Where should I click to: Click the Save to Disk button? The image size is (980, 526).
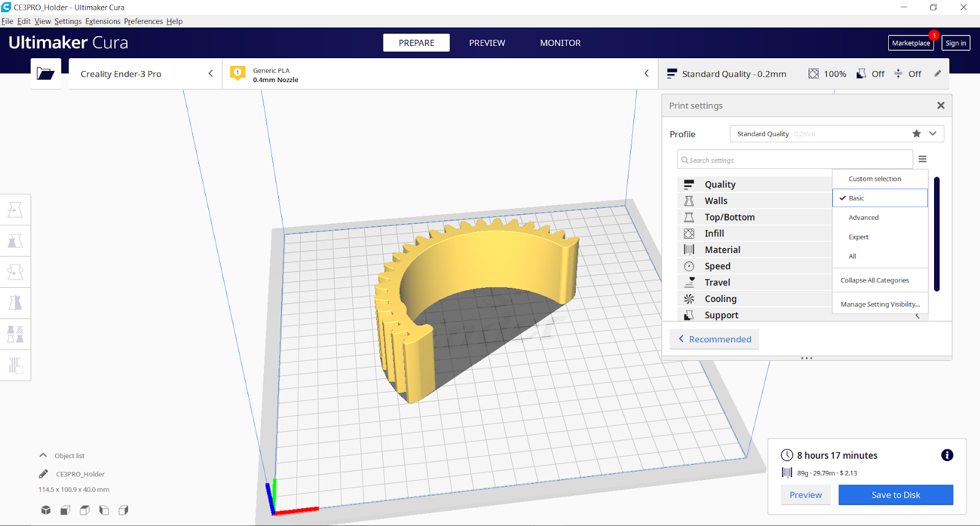pos(895,495)
